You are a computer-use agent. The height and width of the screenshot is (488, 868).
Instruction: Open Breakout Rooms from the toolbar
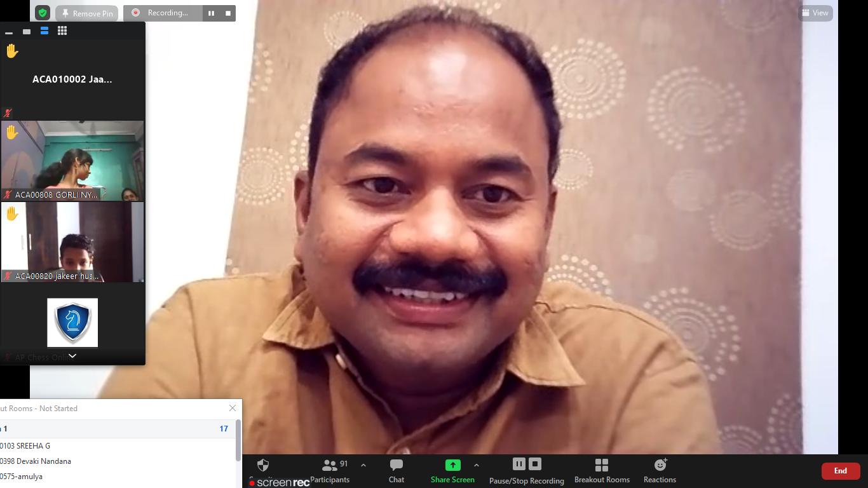coord(602,471)
